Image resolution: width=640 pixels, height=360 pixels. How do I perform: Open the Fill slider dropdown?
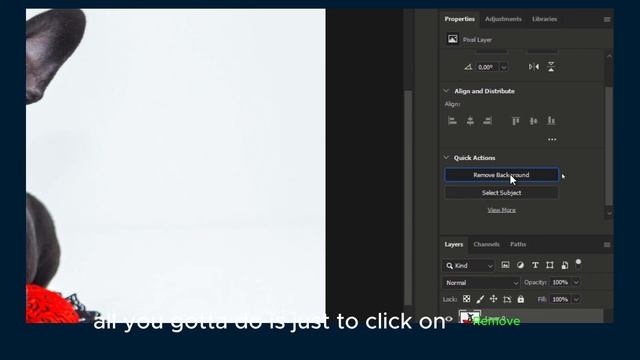[576, 300]
